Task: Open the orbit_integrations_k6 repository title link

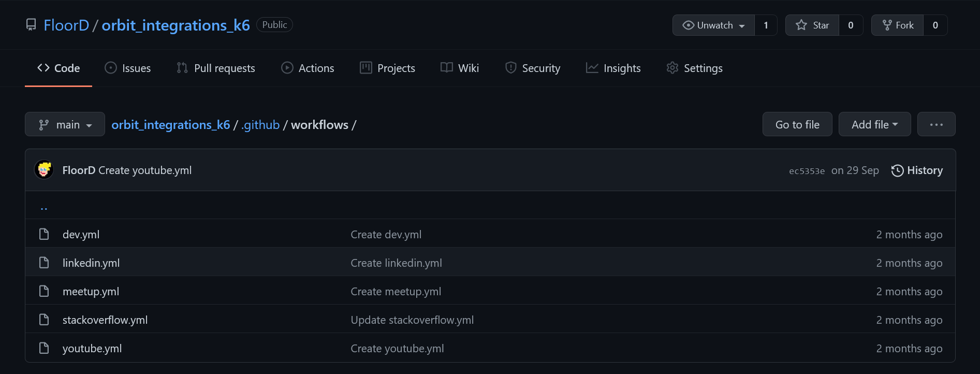Action: coord(175,25)
